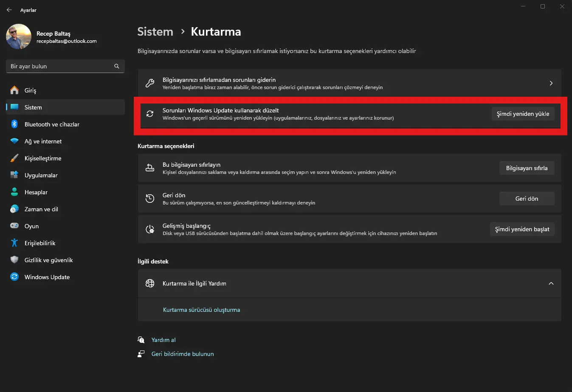This screenshot has width=572, height=392.
Task: Click the Geri dön history icon
Action: click(150, 199)
